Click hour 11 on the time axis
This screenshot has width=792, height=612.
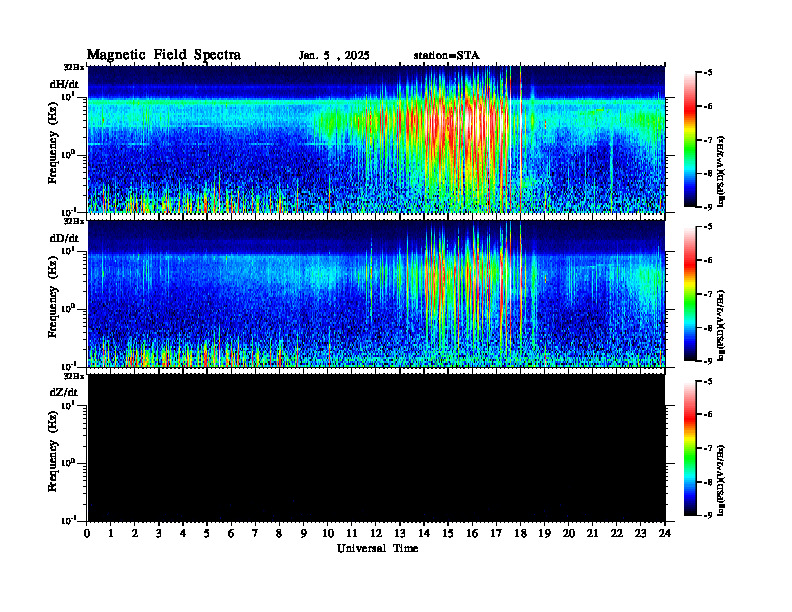[x=352, y=534]
